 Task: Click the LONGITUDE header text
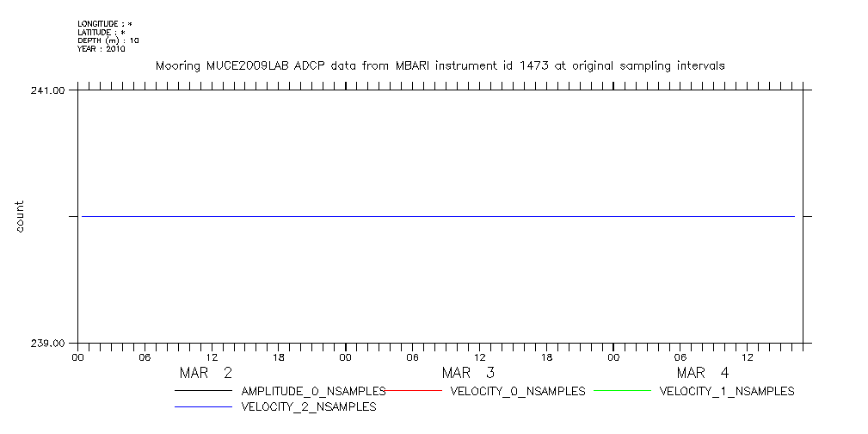coord(105,23)
